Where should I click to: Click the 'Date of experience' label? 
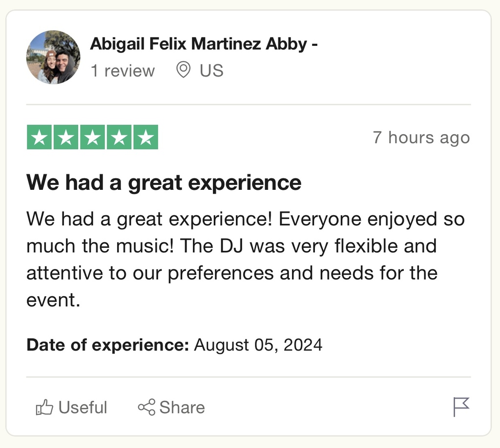108,345
